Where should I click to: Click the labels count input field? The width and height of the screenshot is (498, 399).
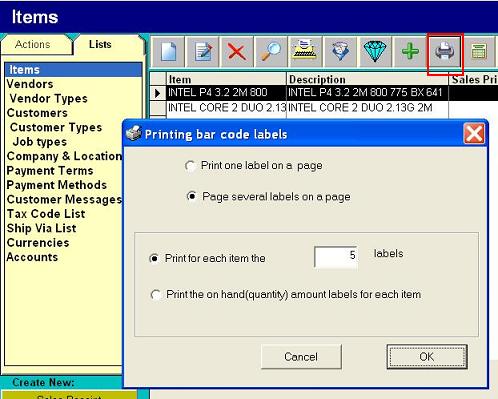coord(336,257)
